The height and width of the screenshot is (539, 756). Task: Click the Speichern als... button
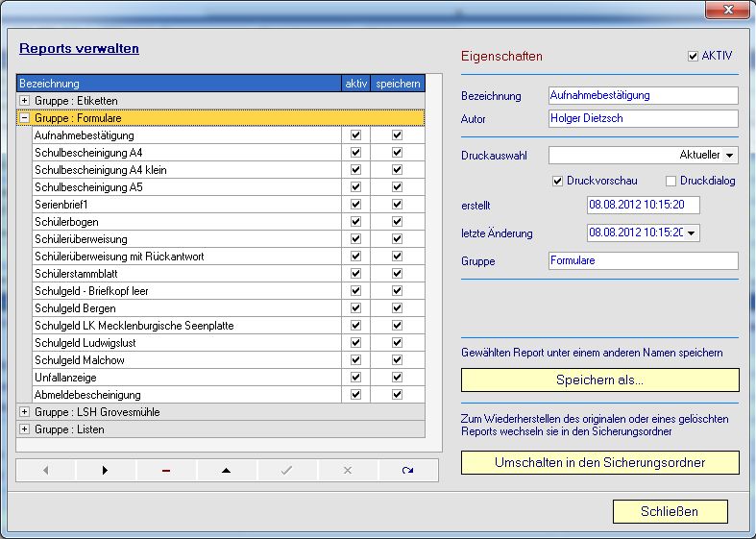point(599,380)
